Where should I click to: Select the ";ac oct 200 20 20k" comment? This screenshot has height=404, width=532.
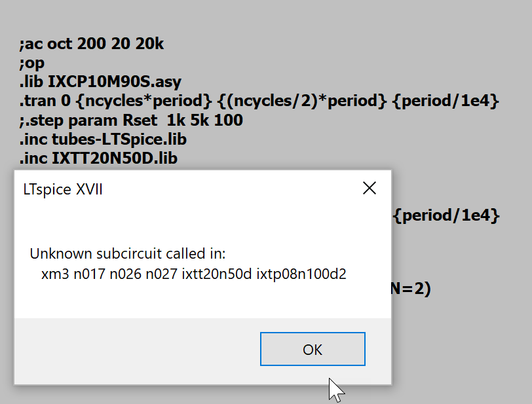coord(92,44)
